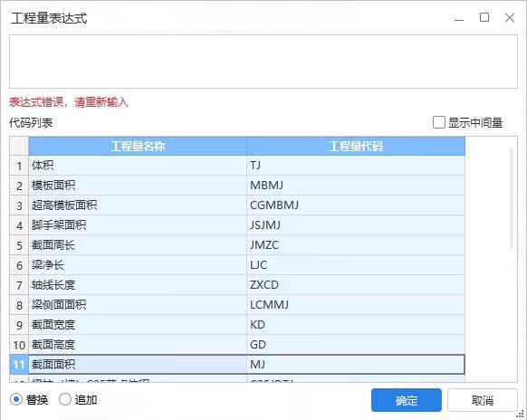Select the LJC code cell
527x420 pixels.
point(356,265)
